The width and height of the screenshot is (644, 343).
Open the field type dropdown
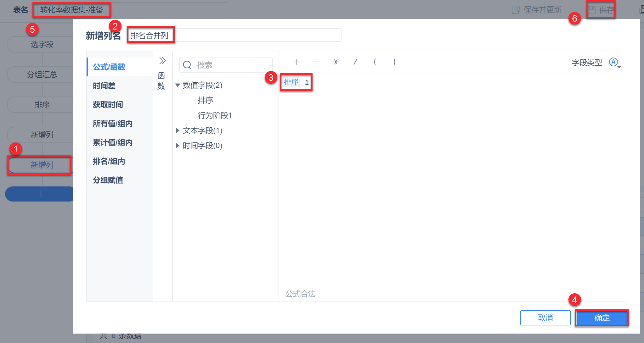click(x=614, y=63)
